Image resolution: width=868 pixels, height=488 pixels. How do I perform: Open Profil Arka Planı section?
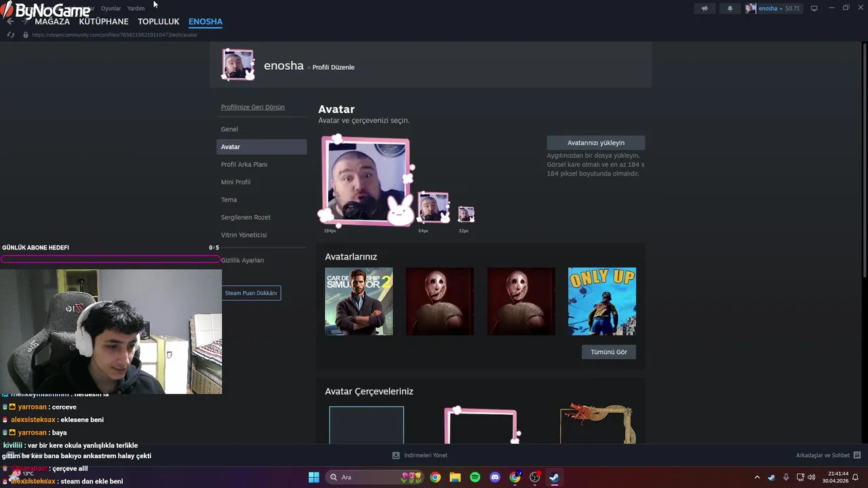point(262,164)
